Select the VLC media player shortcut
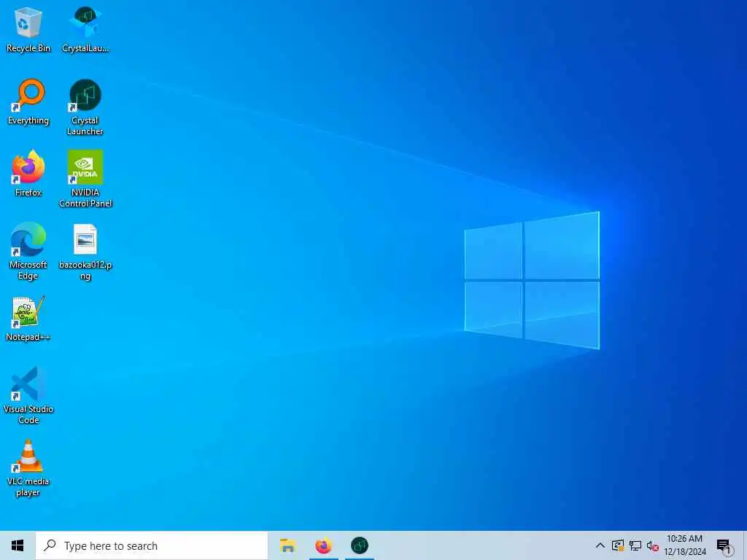The height and width of the screenshot is (560, 747). point(28,468)
